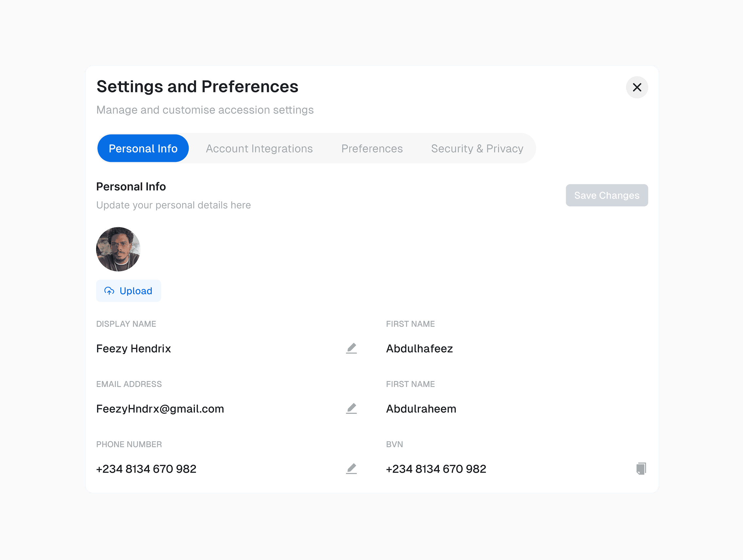Switch to the Personal Info tab

[x=143, y=149]
